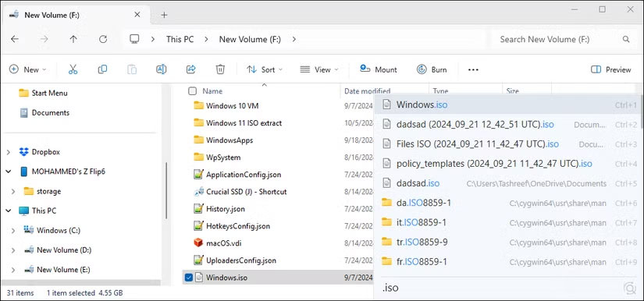Click the This PC breadcrumb

click(x=180, y=39)
